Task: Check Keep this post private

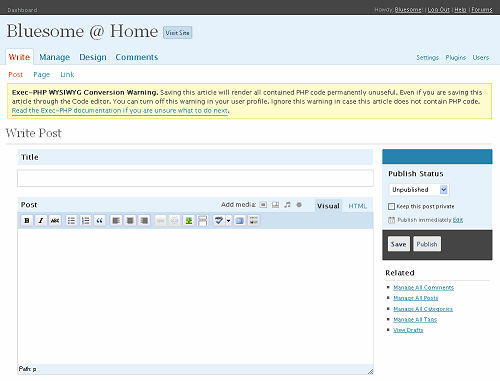Action: click(391, 206)
